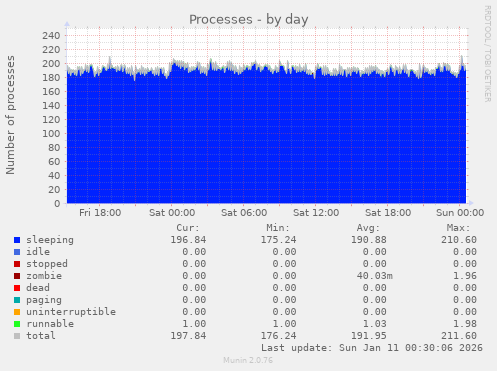This screenshot has height=371, width=497.
Task: Click total average value 191.95
Action: point(369,336)
